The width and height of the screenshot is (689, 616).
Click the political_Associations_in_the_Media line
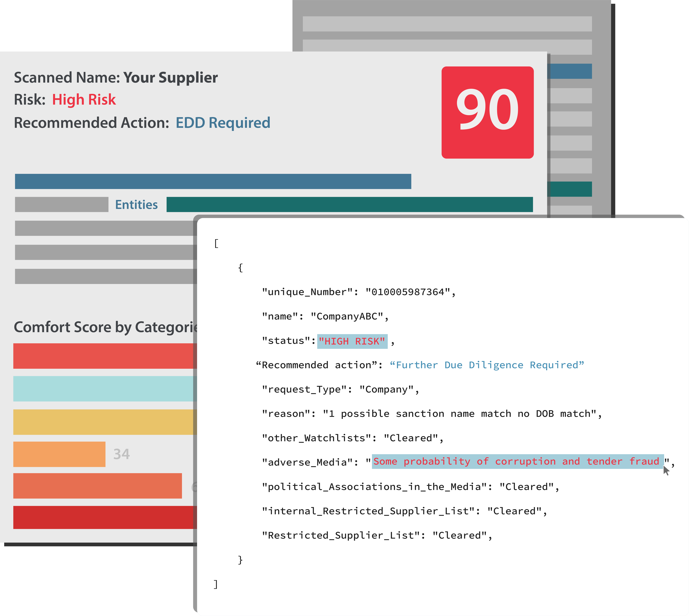pos(411,487)
